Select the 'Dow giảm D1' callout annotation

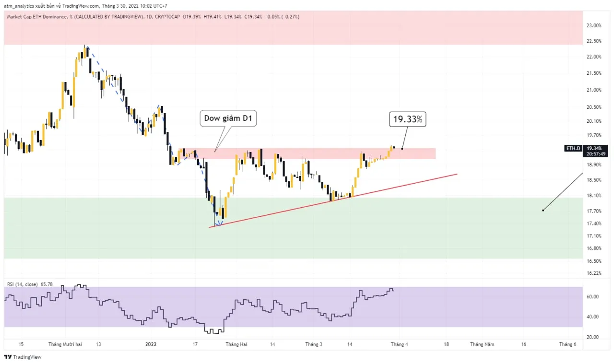click(228, 118)
